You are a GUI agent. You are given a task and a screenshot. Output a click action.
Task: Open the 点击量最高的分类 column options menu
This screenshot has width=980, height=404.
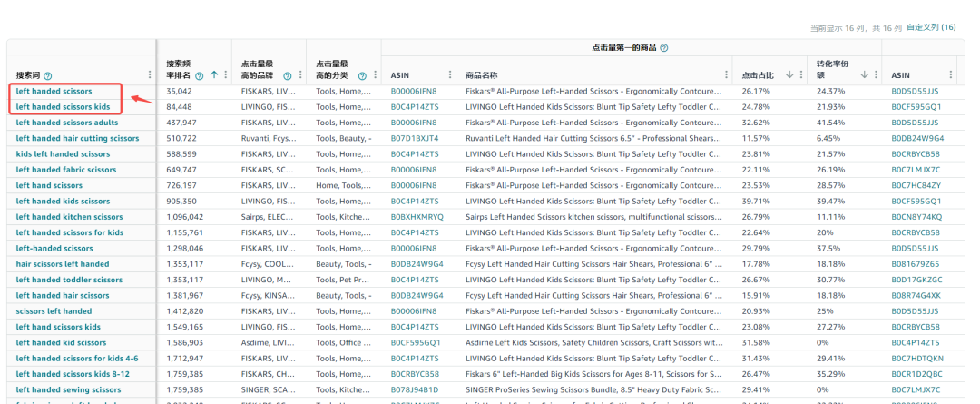pos(375,75)
